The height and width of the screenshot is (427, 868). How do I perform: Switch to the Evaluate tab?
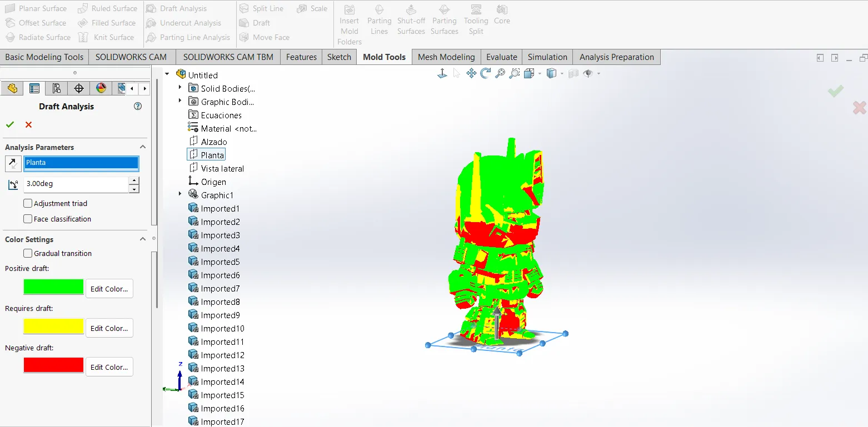pyautogui.click(x=502, y=57)
